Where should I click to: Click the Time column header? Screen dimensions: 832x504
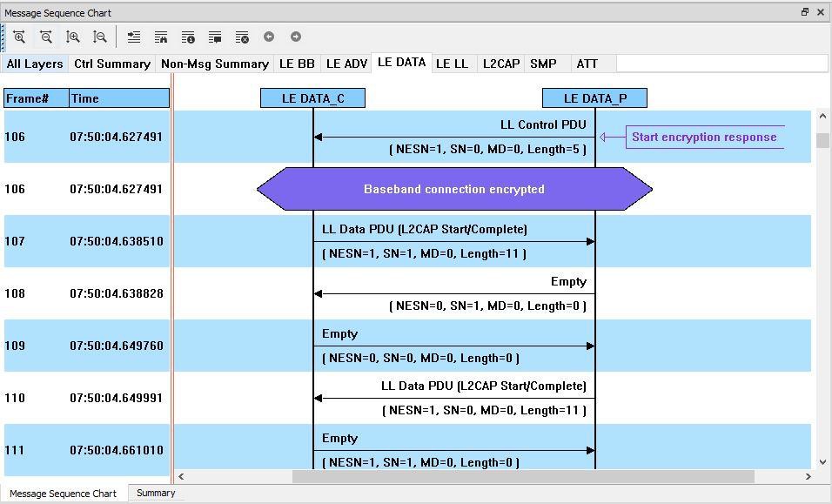tap(119, 98)
